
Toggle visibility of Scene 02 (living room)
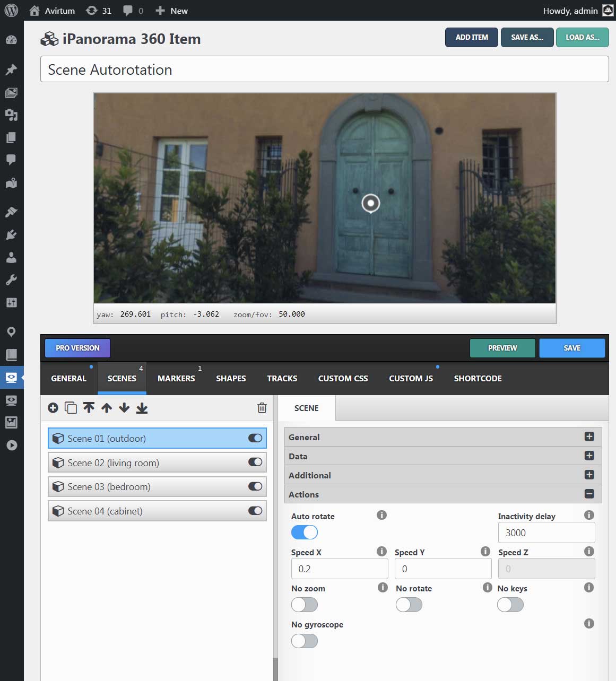[x=255, y=462]
